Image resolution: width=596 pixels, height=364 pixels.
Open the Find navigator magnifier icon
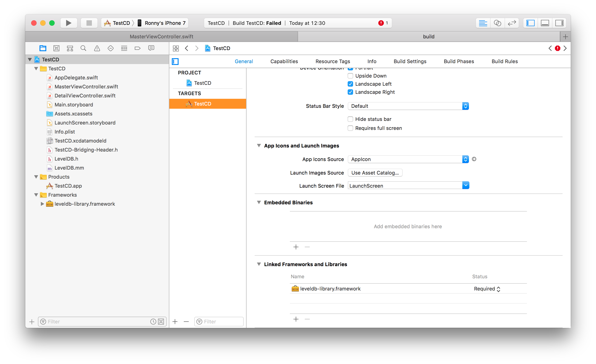[x=83, y=48]
